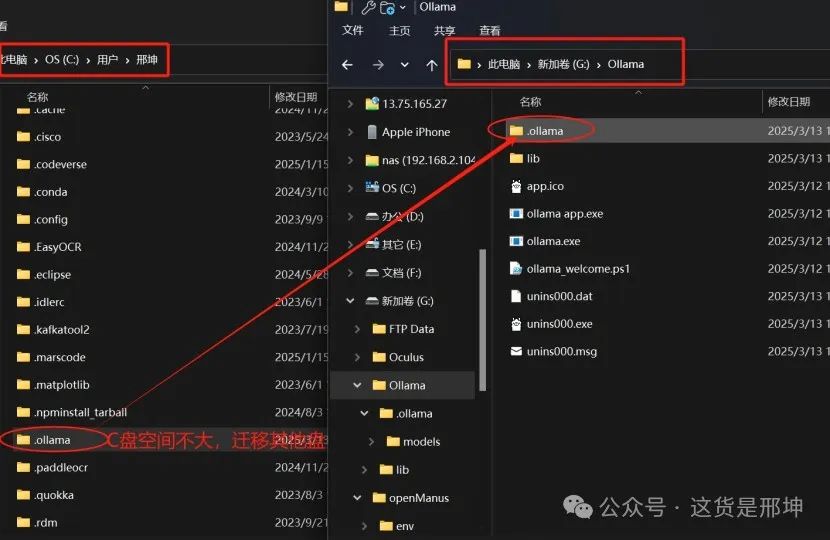This screenshot has height=540, width=830.
Task: Click the New folder icon in title bar
Action: 387,7
